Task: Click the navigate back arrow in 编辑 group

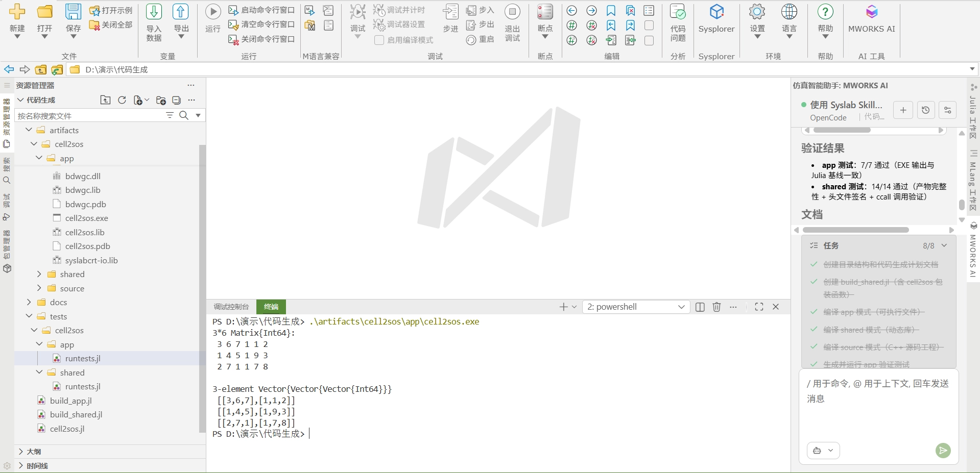Action: pos(572,11)
